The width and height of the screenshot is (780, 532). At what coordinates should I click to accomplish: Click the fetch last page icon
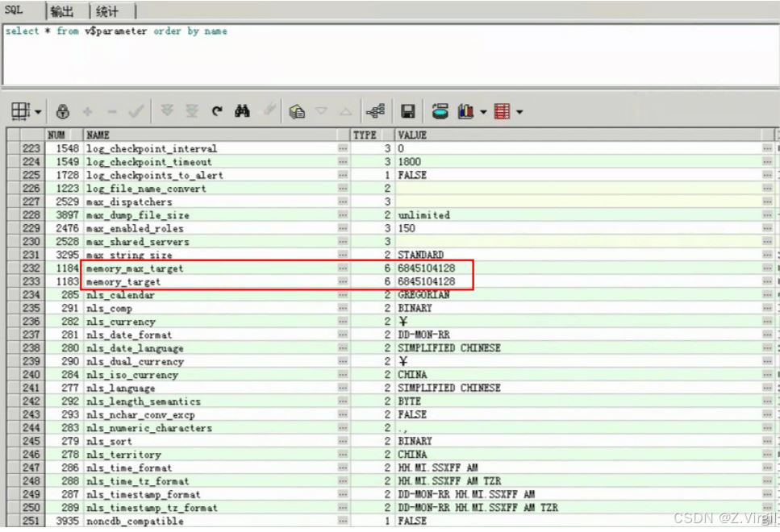[192, 110]
